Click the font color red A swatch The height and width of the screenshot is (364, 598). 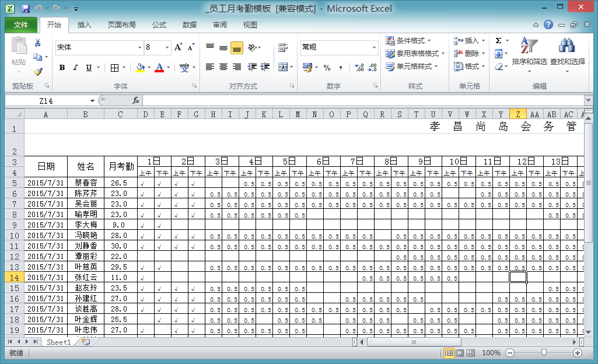click(x=159, y=68)
